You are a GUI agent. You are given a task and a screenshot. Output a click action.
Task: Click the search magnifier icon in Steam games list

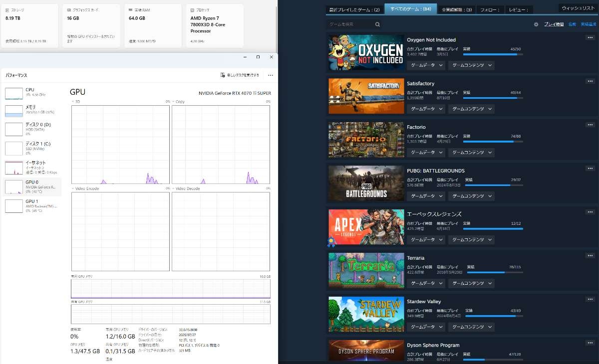pyautogui.click(x=377, y=24)
